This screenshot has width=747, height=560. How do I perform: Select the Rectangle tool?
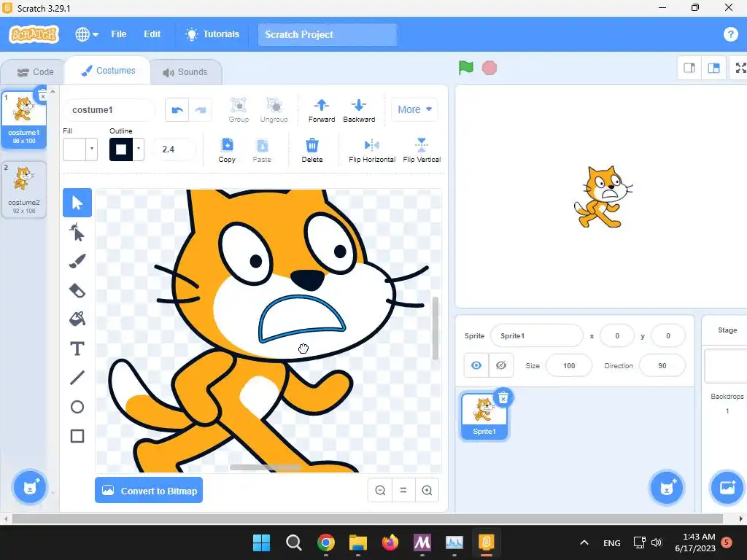point(77,436)
